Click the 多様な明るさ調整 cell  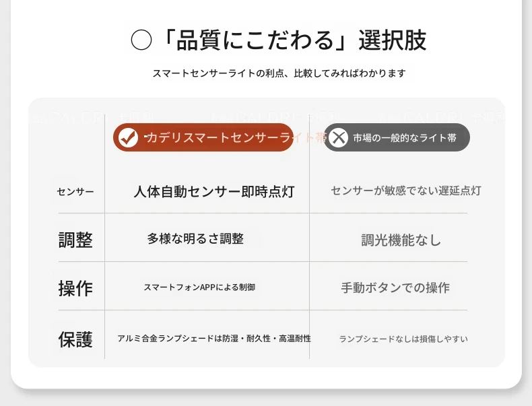tap(195, 239)
